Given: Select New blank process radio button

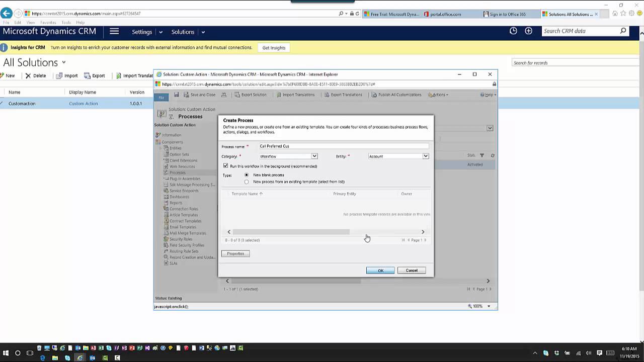Looking at the screenshot, I should (x=246, y=175).
